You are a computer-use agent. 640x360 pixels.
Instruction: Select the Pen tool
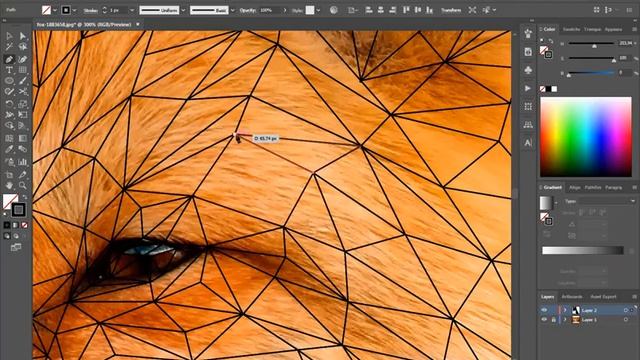tap(9, 60)
